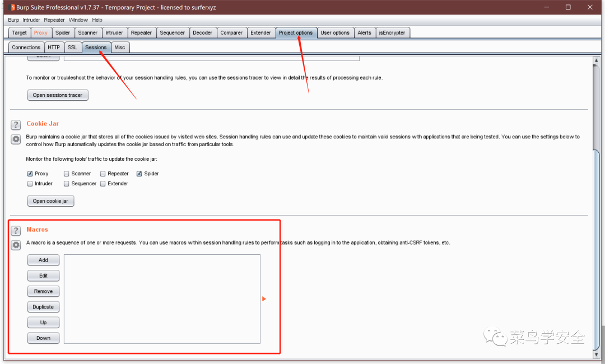Click the macro Down button
Image resolution: width=605 pixels, height=364 pixels.
43,338
